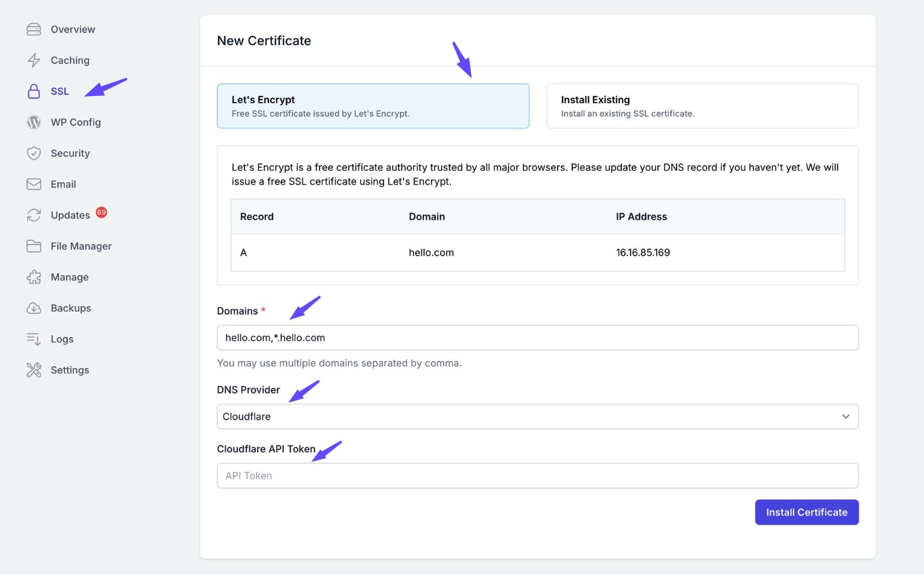Click the Caching lightning bolt icon
The width and height of the screenshot is (924, 574).
tap(34, 60)
